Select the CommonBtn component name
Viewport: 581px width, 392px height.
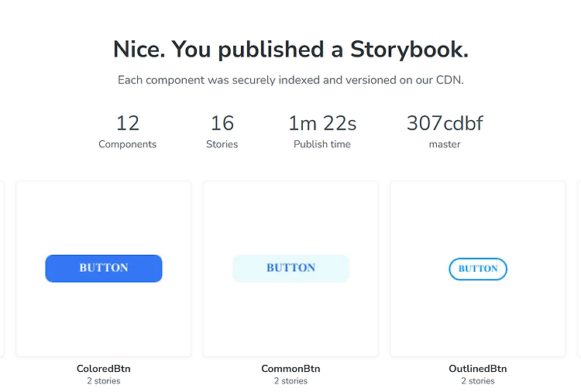tap(290, 369)
